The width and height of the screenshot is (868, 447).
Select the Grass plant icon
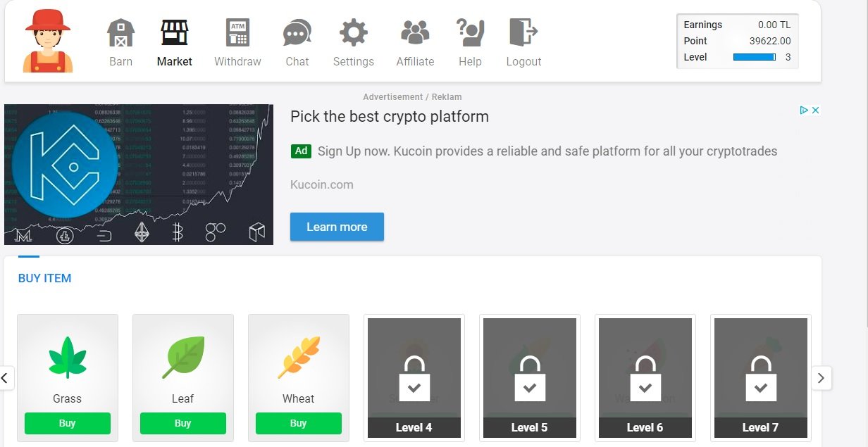click(x=68, y=357)
